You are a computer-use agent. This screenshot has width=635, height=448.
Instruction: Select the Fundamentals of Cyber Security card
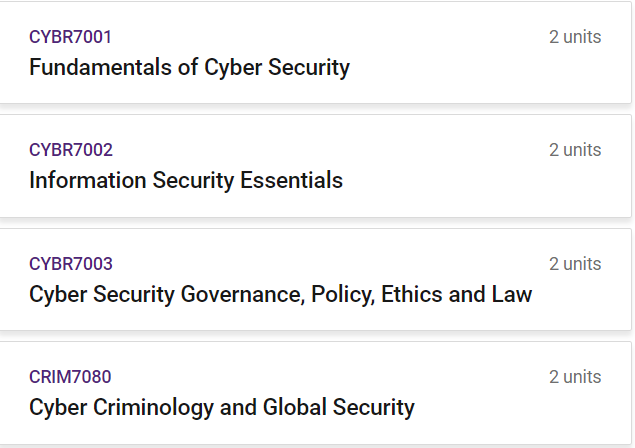[x=315, y=52]
